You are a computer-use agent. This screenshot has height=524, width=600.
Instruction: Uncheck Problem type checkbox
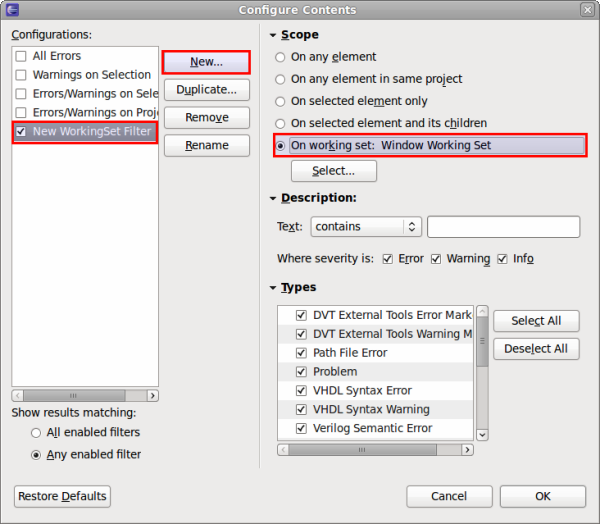pos(301,372)
